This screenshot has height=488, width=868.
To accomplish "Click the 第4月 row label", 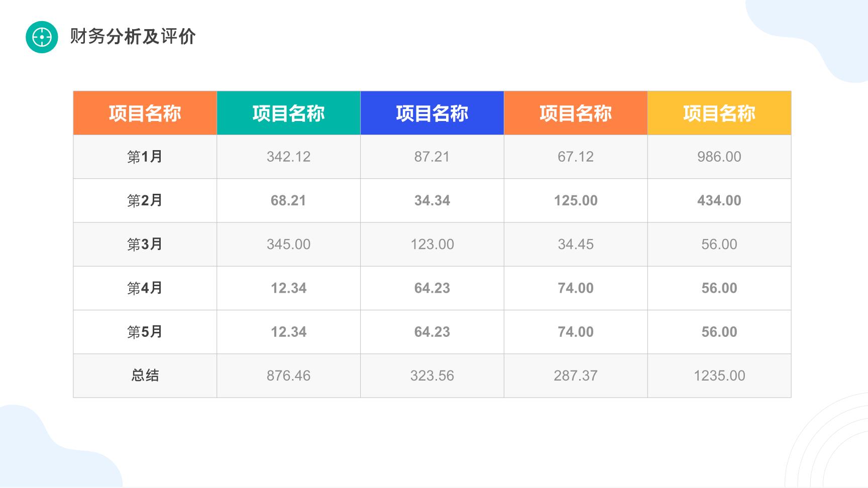I will tap(145, 288).
